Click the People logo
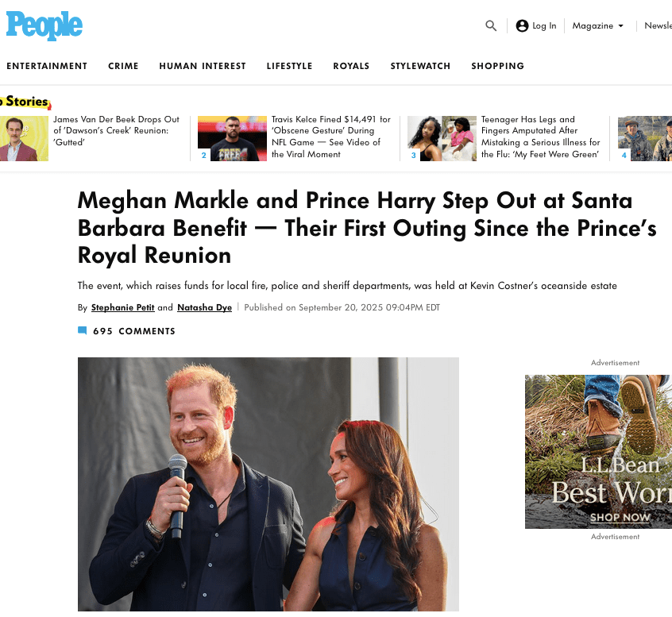The height and width of the screenshot is (617, 672). [44, 26]
